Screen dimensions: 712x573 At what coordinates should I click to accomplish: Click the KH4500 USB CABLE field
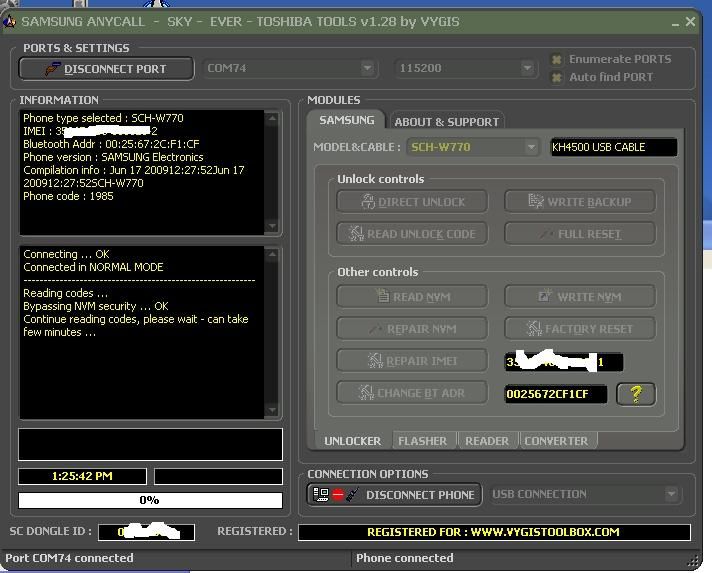pos(613,147)
